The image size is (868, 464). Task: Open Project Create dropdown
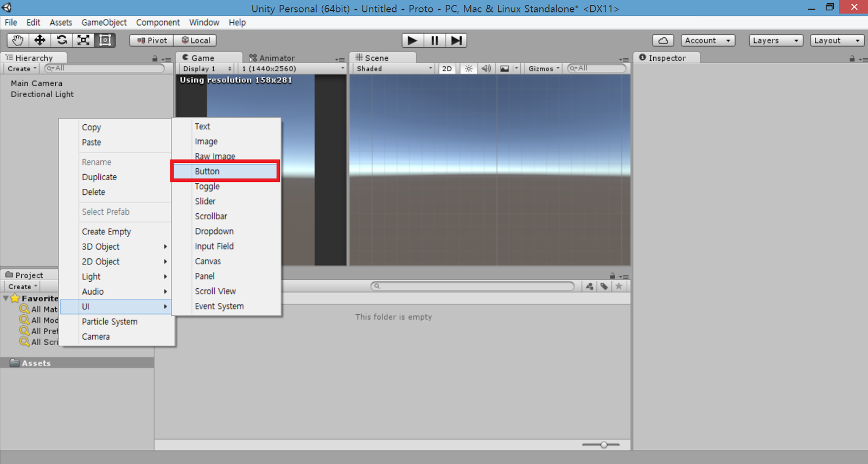coord(23,287)
